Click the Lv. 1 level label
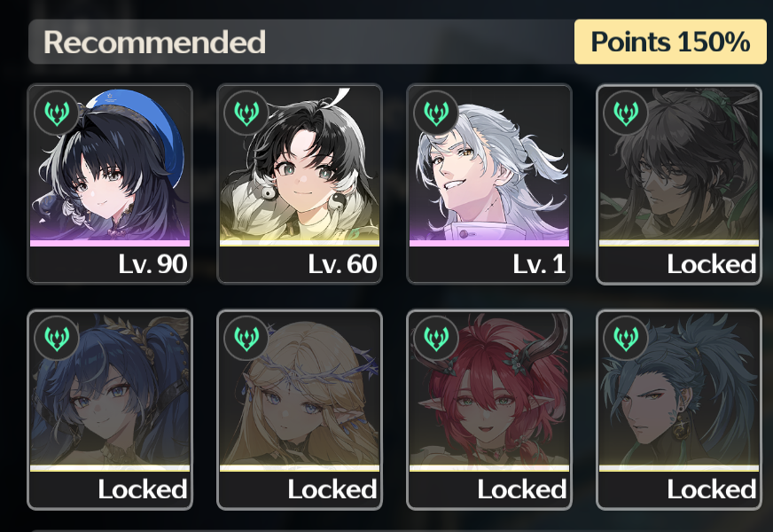 tap(539, 263)
